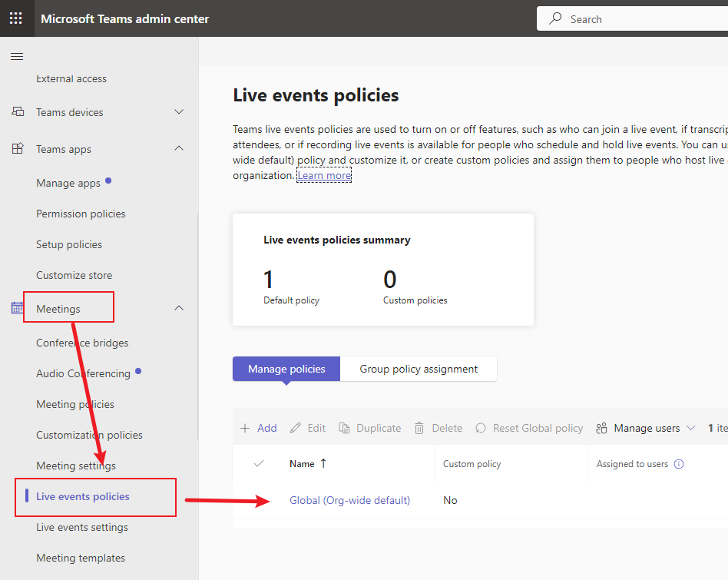Collapse the Teams apps chevron
The width and height of the screenshot is (728, 580).
pos(179,148)
